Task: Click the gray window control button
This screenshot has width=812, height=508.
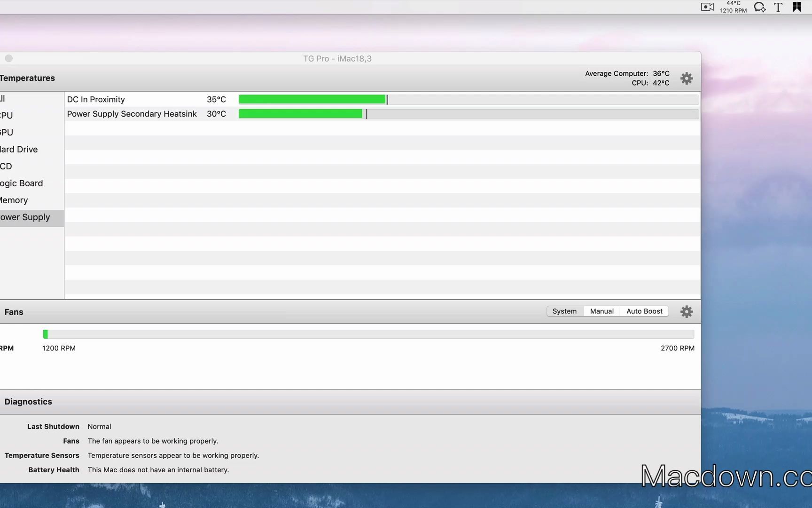Action: (9, 58)
